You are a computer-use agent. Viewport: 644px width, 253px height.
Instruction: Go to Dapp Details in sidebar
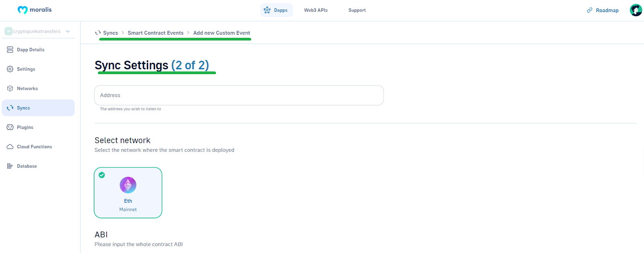[38, 50]
